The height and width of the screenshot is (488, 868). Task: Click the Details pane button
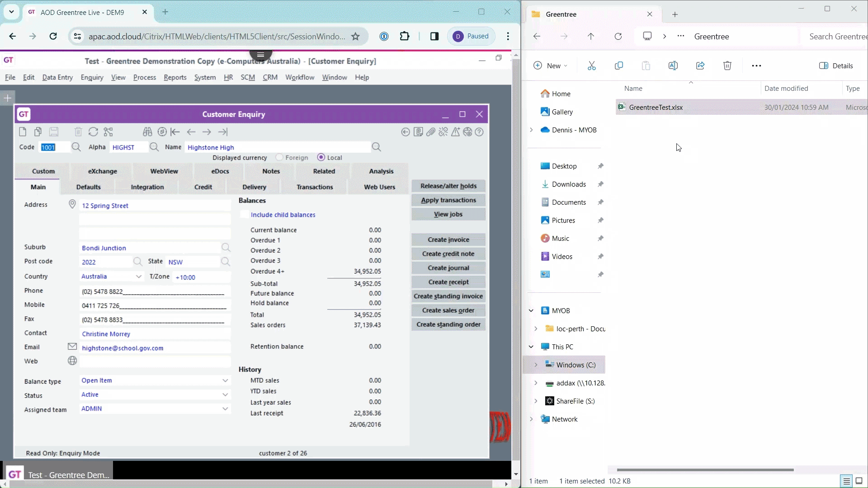(x=836, y=66)
